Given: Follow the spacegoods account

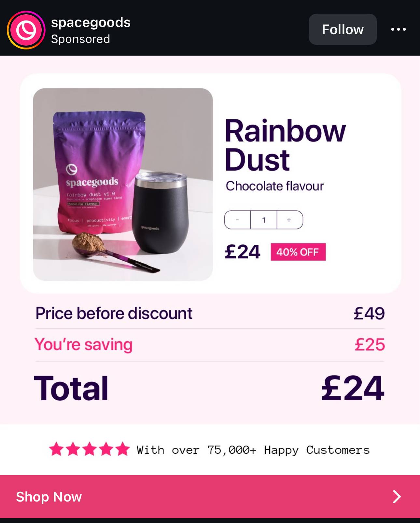Looking at the screenshot, I should [x=343, y=29].
